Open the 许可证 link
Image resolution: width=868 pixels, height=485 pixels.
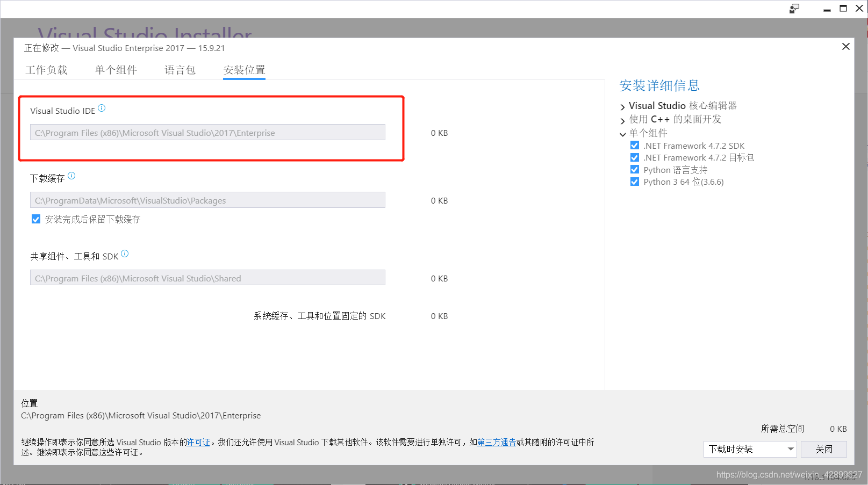coord(198,442)
